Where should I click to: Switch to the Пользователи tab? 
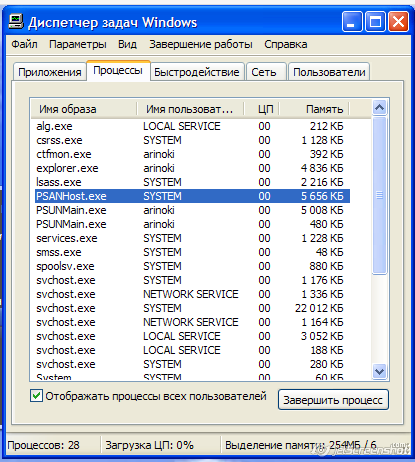[x=329, y=72]
